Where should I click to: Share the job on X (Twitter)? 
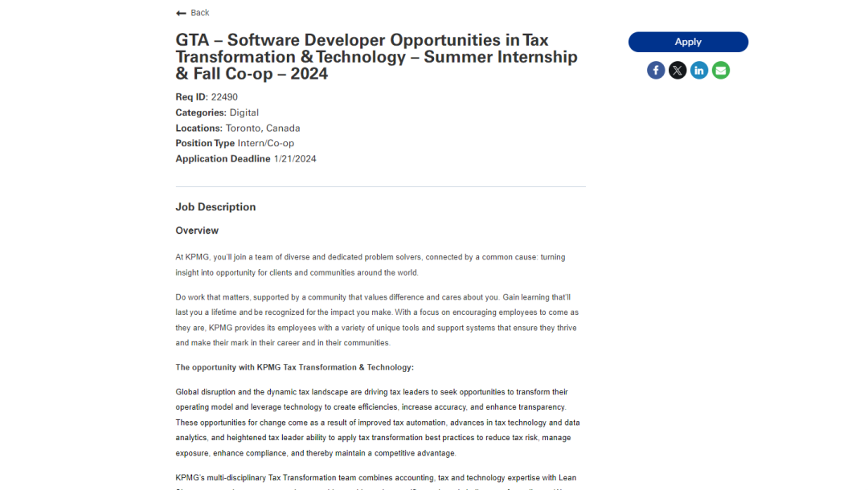pyautogui.click(x=677, y=70)
